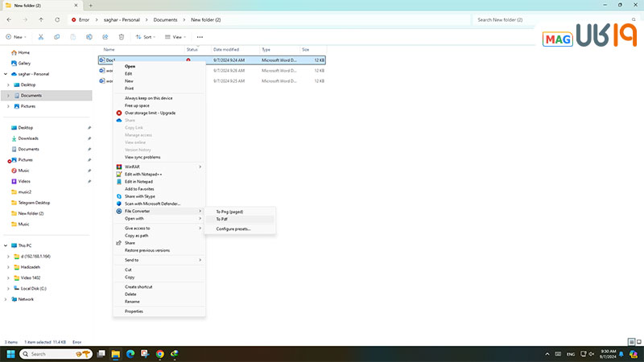Select 'To Pdf' in File Converter submenu
Viewport: 644px width, 362px height.
tap(222, 219)
